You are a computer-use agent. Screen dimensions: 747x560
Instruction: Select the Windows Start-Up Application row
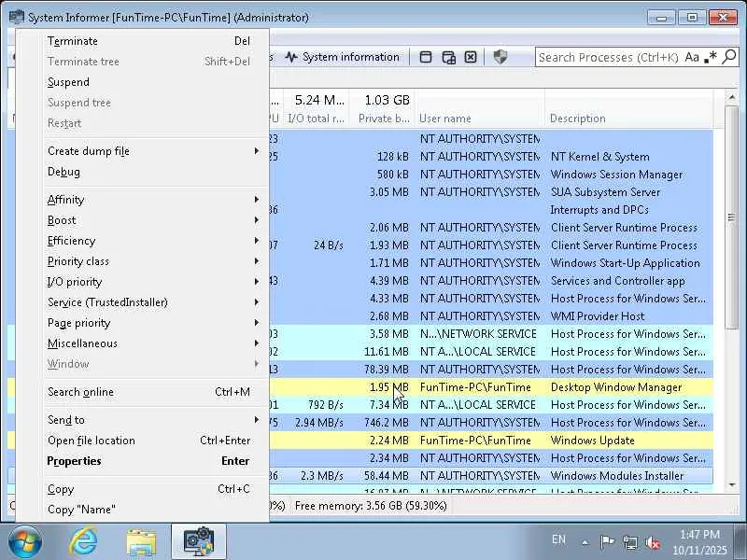[x=491, y=263]
